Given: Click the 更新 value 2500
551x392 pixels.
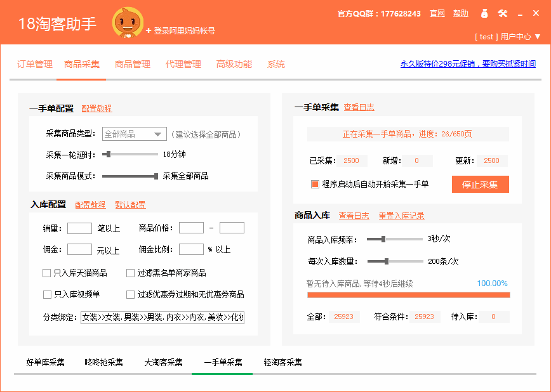Looking at the screenshot, I should click(491, 160).
